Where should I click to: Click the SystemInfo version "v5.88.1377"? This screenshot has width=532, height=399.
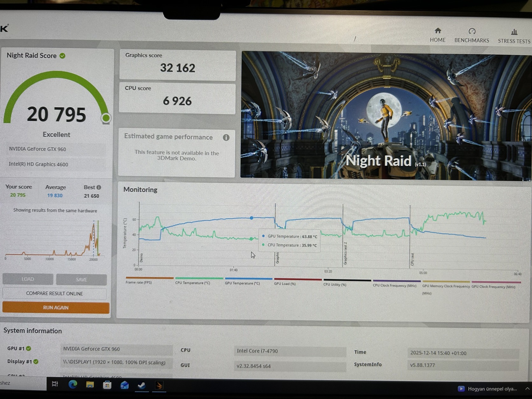coord(463,365)
